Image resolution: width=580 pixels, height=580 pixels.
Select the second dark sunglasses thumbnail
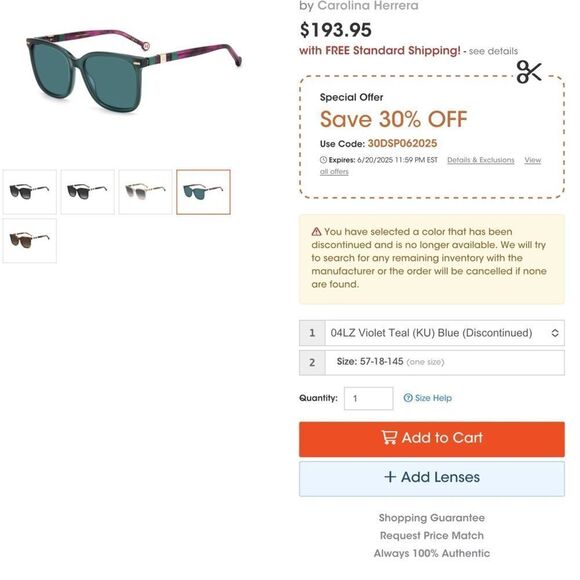88,192
